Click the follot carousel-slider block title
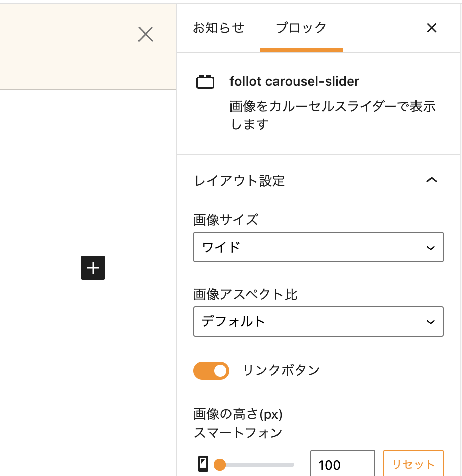 [294, 81]
